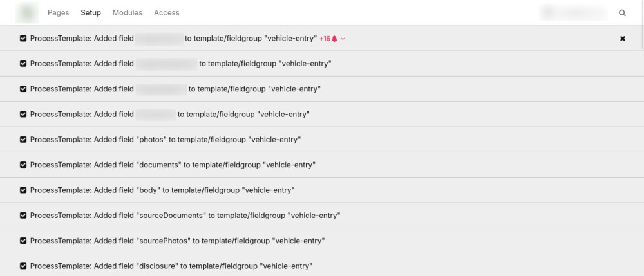The image size is (644, 276).
Task: Click check icon beside "sourcePhotos" notice
Action: [x=24, y=241]
